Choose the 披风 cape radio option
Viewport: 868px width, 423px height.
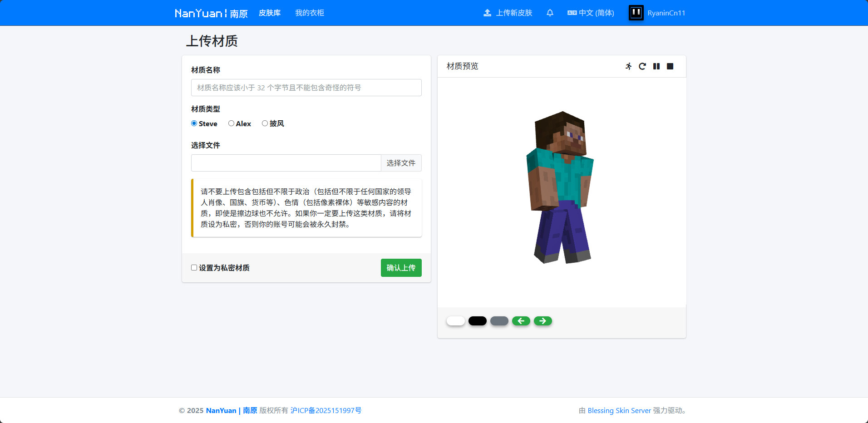point(265,123)
